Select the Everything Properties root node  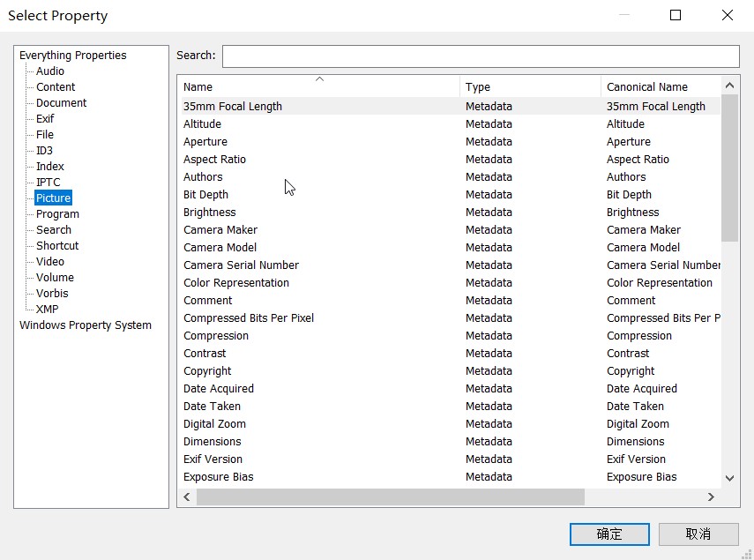[x=73, y=56]
